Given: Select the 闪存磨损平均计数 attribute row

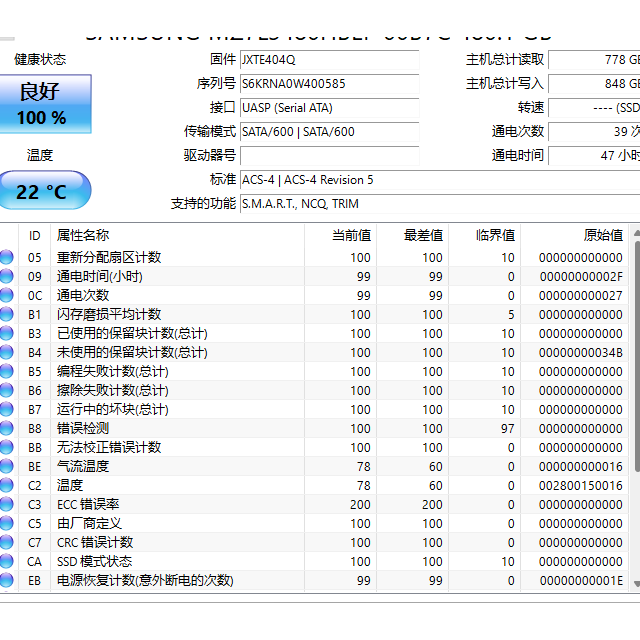Looking at the screenshot, I should tap(314, 314).
